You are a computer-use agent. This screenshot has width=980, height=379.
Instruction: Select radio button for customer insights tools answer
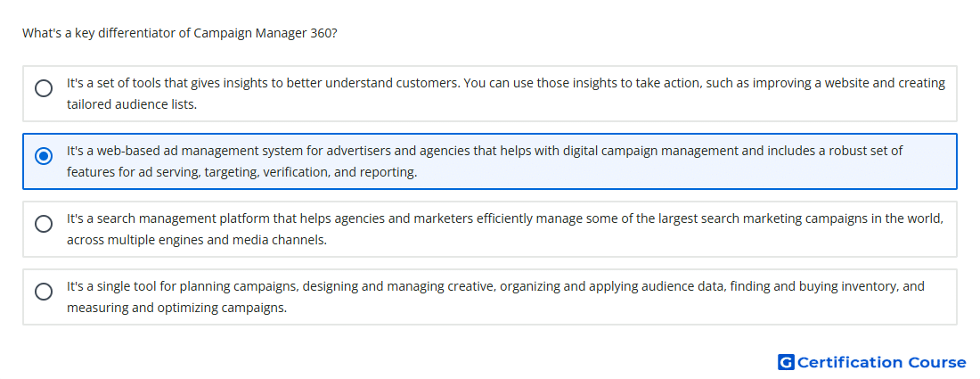click(44, 88)
